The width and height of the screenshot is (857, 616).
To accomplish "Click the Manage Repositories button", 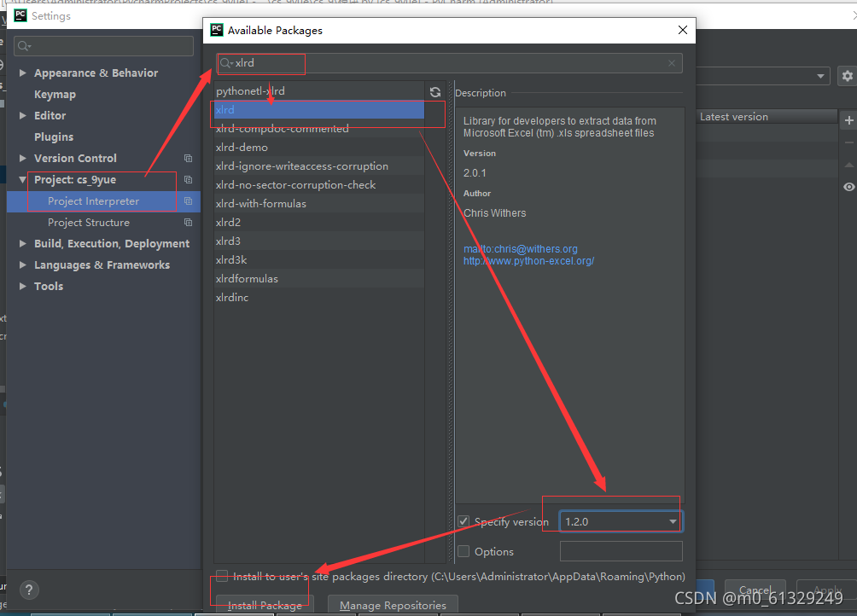I will [x=393, y=605].
